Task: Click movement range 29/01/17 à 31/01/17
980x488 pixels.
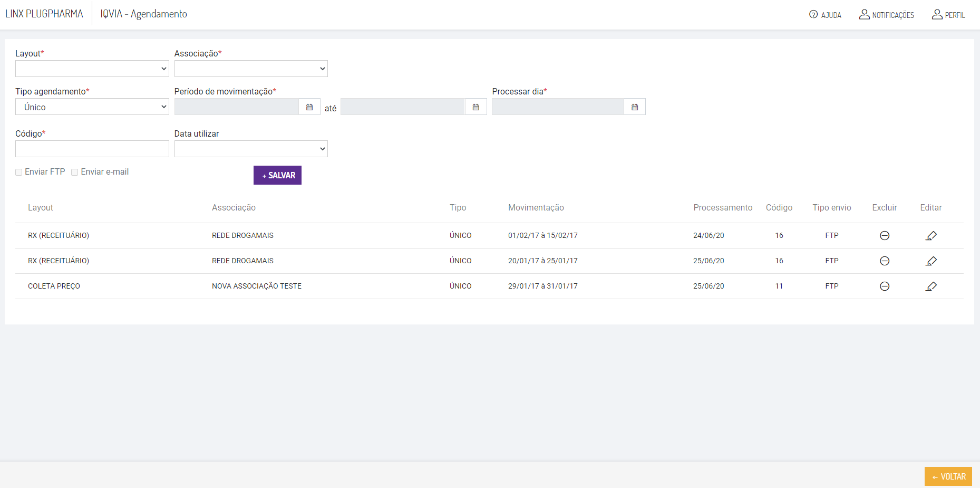Action: [x=543, y=286]
